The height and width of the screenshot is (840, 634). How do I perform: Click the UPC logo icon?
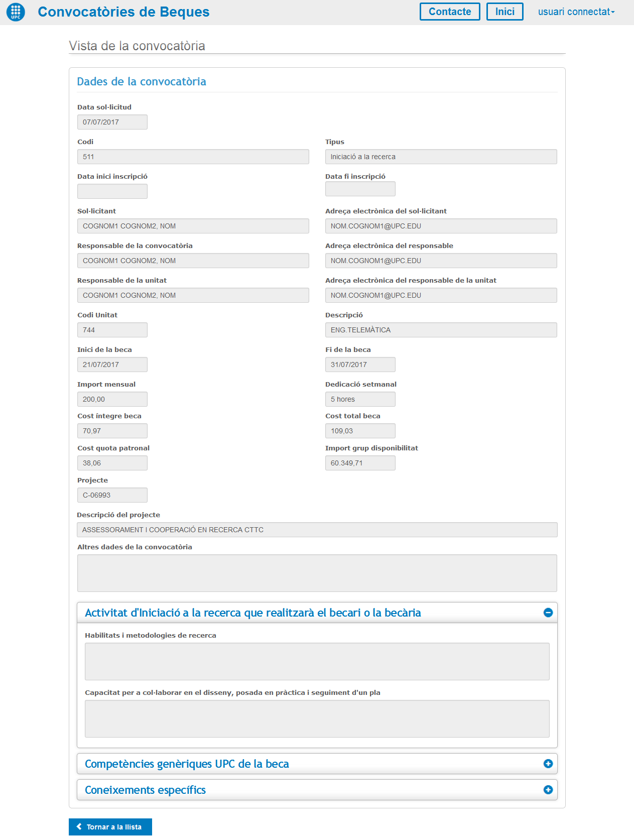(16, 12)
